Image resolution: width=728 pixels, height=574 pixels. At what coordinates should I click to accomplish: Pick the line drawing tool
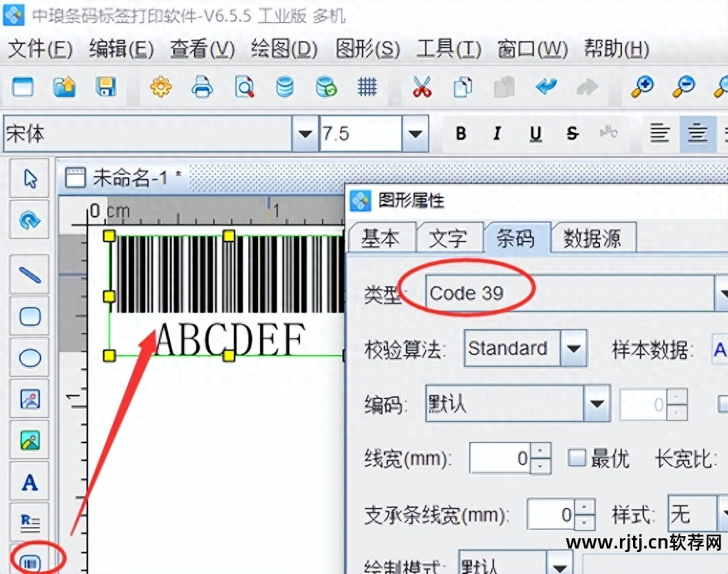[x=29, y=274]
